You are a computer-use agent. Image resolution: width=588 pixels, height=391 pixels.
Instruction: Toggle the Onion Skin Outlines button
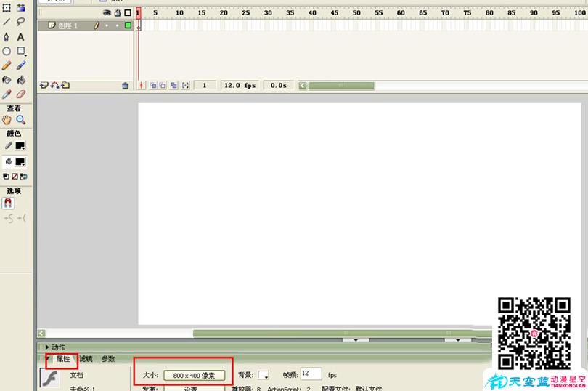pyautogui.click(x=163, y=86)
